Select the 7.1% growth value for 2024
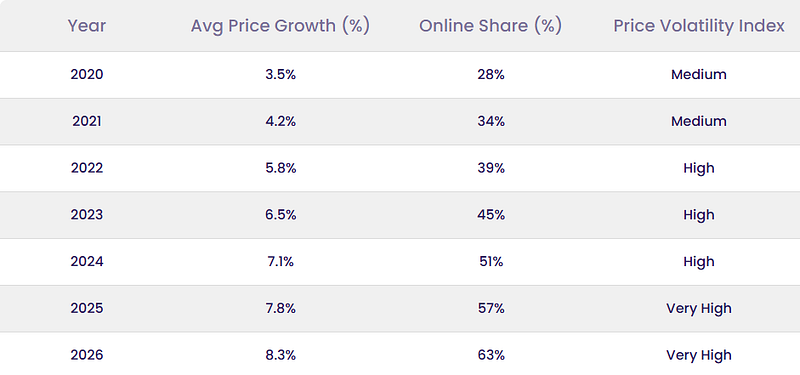 [x=281, y=262]
